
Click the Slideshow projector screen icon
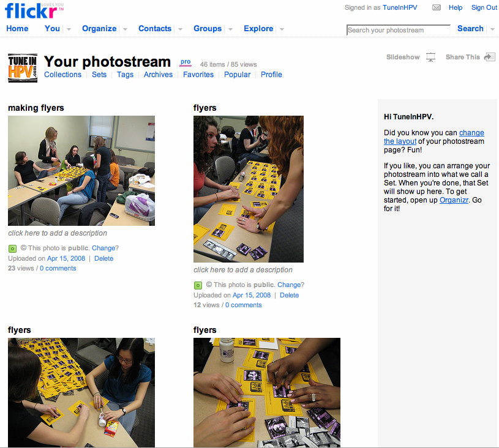[430, 58]
